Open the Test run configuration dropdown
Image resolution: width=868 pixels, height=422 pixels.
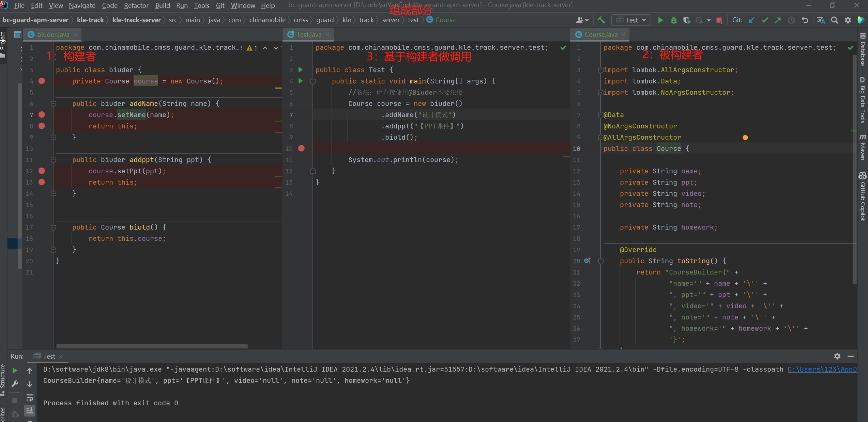pos(631,20)
